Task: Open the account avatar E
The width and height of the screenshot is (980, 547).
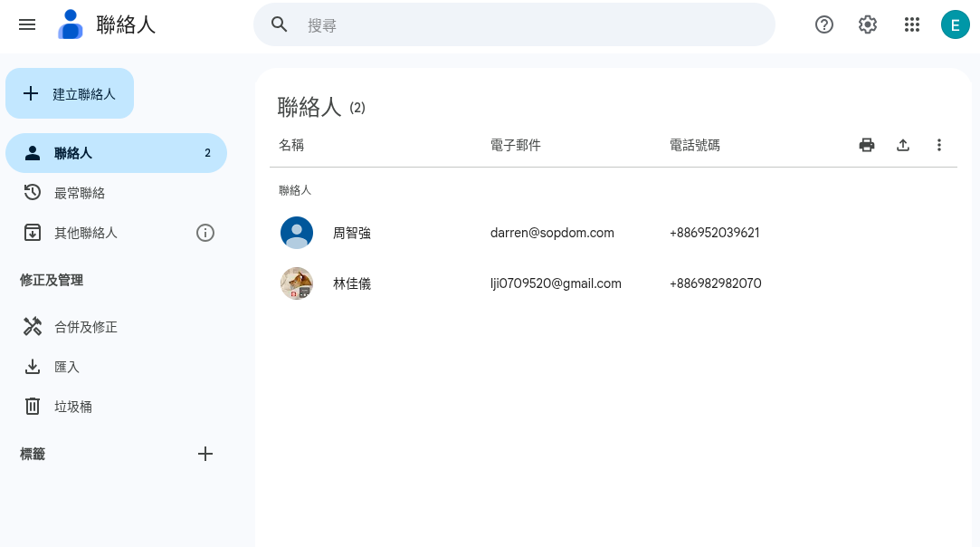Action: [x=955, y=25]
